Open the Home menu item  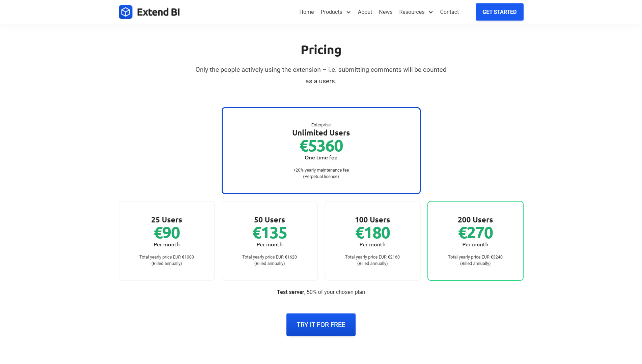click(x=306, y=12)
